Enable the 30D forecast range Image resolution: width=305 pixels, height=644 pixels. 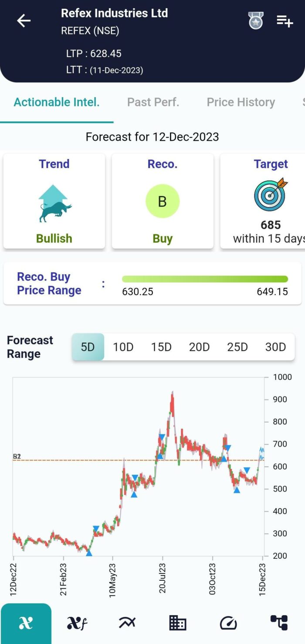point(275,347)
